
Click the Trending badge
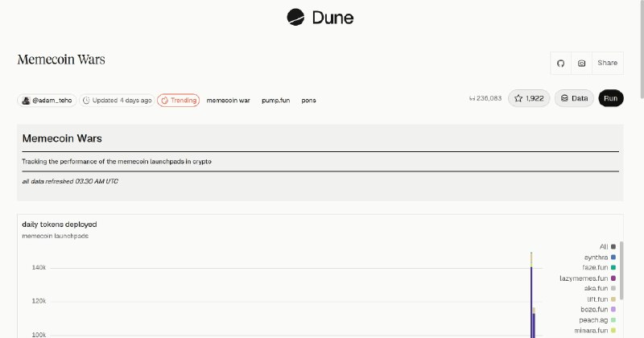point(178,101)
